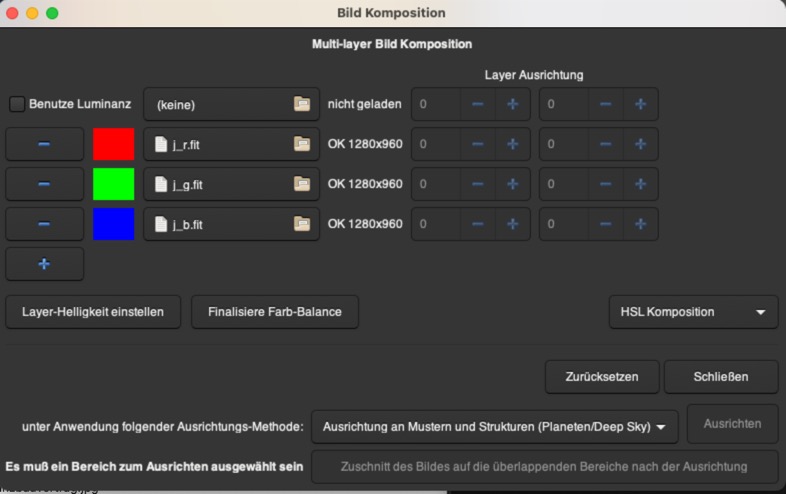786x494 pixels.
Task: Click first offset field of green layer
Action: [x=435, y=184]
